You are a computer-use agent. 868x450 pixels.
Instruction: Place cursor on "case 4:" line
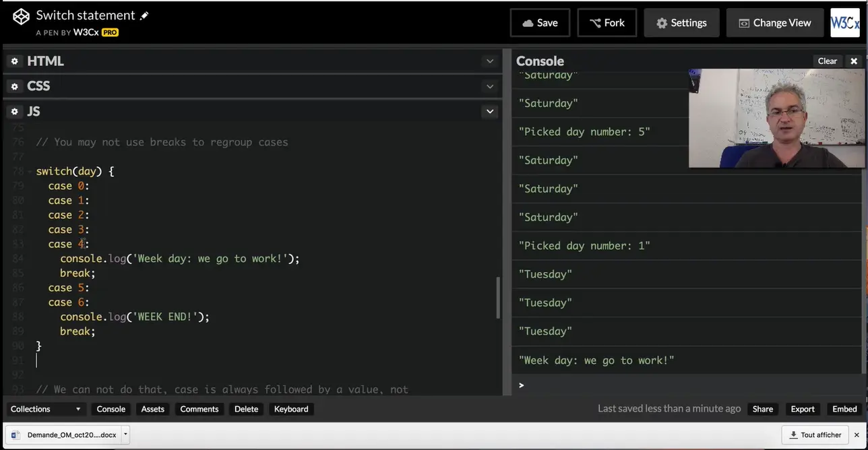tap(69, 244)
